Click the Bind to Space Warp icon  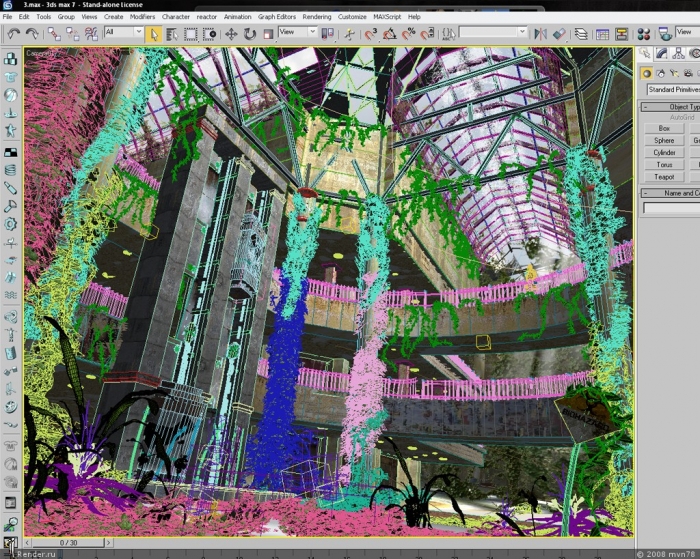91,34
